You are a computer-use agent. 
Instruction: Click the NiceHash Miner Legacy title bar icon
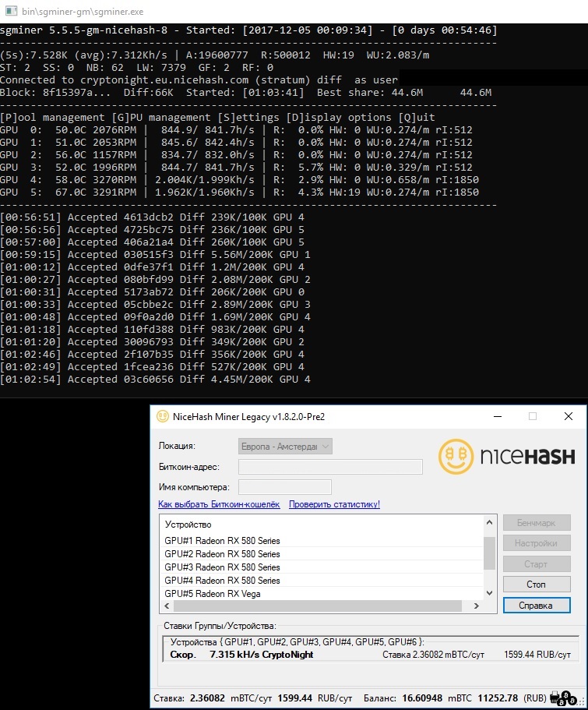[163, 417]
